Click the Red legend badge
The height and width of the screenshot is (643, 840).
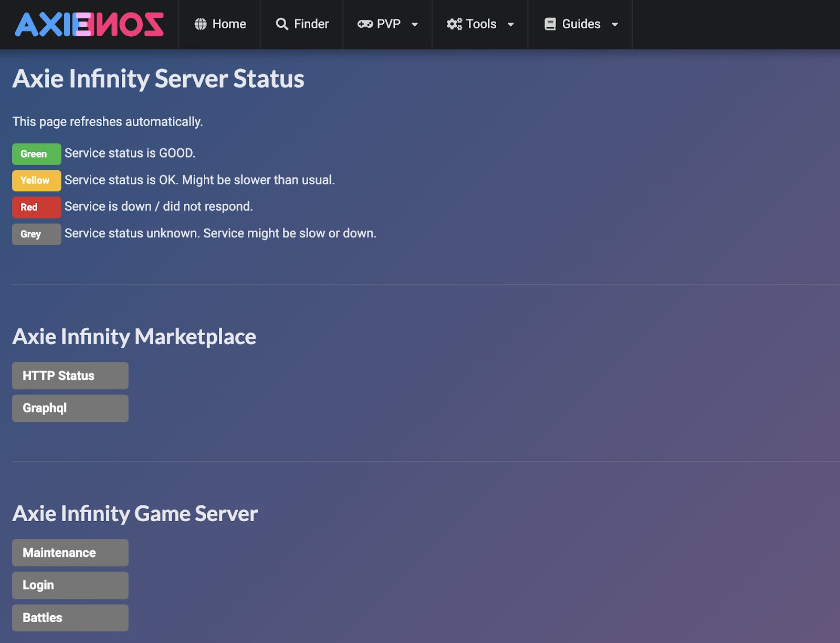point(37,207)
